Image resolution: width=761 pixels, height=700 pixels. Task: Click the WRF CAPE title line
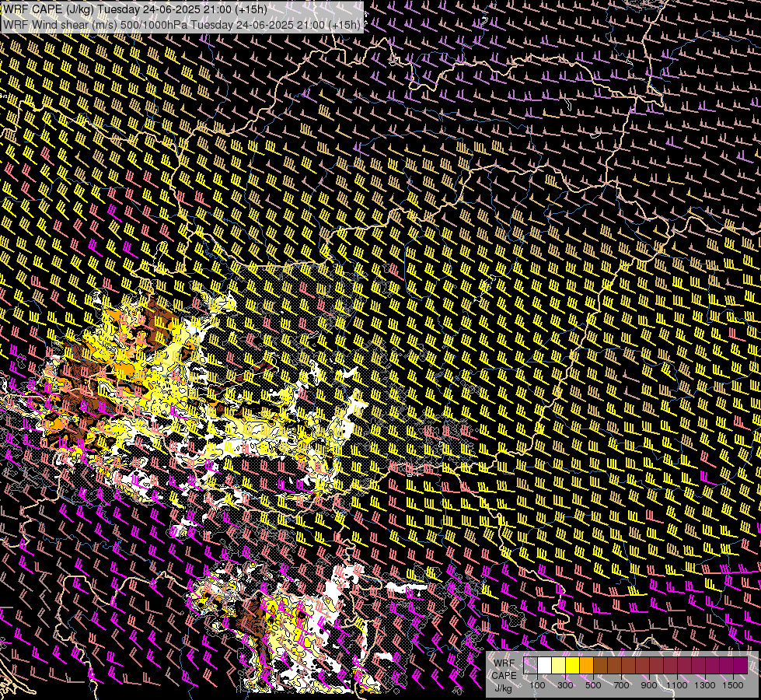(135, 9)
